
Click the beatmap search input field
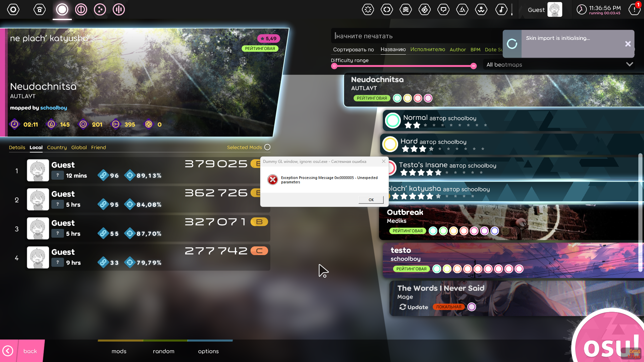[x=402, y=36]
